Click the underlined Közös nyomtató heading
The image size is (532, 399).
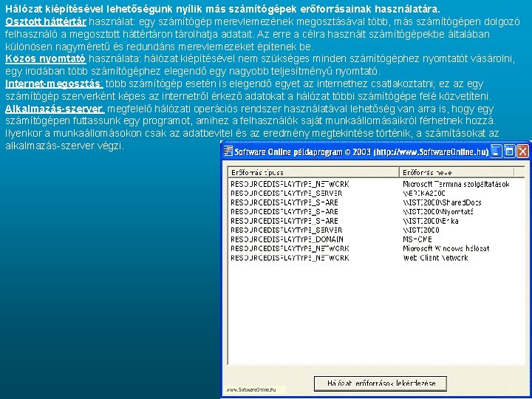[46, 58]
